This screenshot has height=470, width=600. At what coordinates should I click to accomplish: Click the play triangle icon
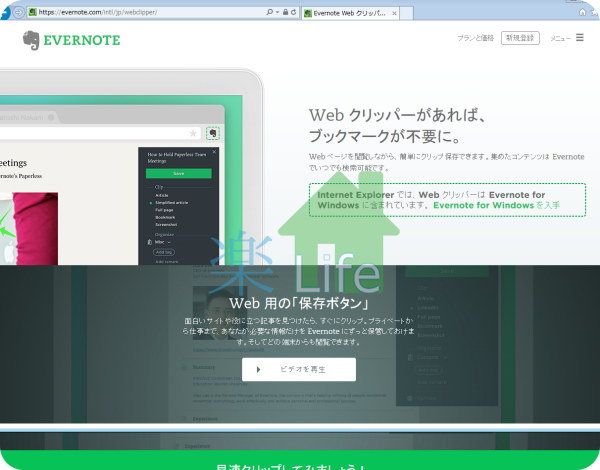(x=259, y=369)
